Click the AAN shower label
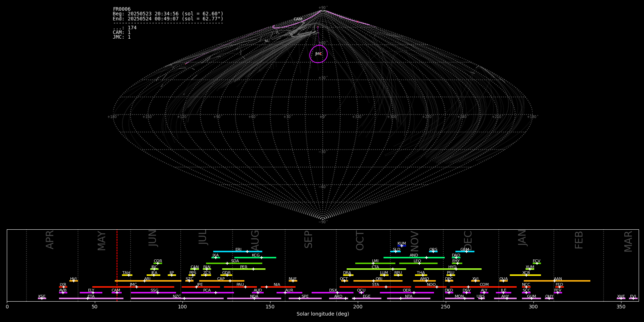Image resolution: width=644 pixels, height=322 pixels. (558, 279)
